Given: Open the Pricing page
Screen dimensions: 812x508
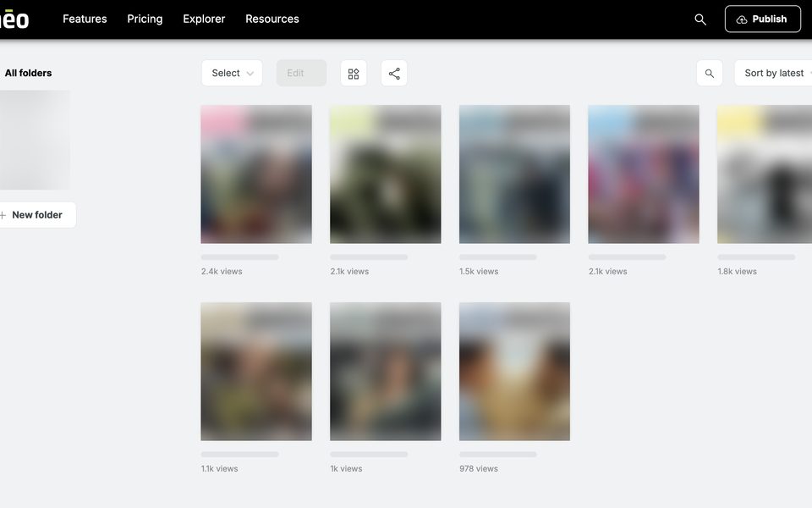Looking at the screenshot, I should click(x=145, y=19).
